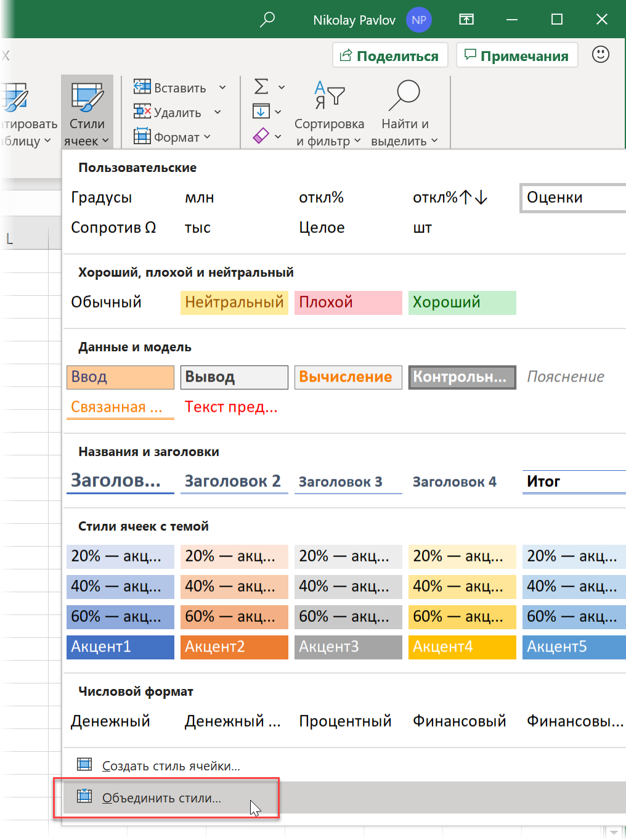626x840 pixels.
Task: Click the Format as table icon
Action: pyautogui.click(x=15, y=97)
